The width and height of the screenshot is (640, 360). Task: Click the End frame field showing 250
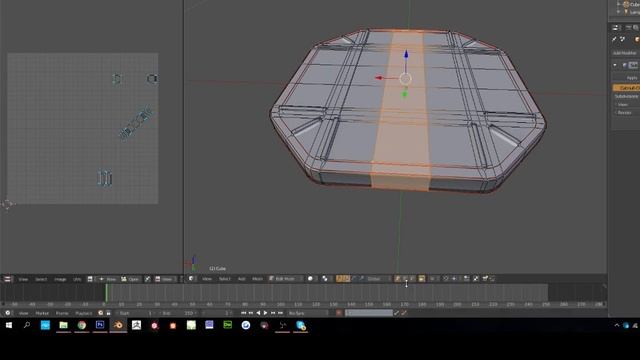point(178,313)
